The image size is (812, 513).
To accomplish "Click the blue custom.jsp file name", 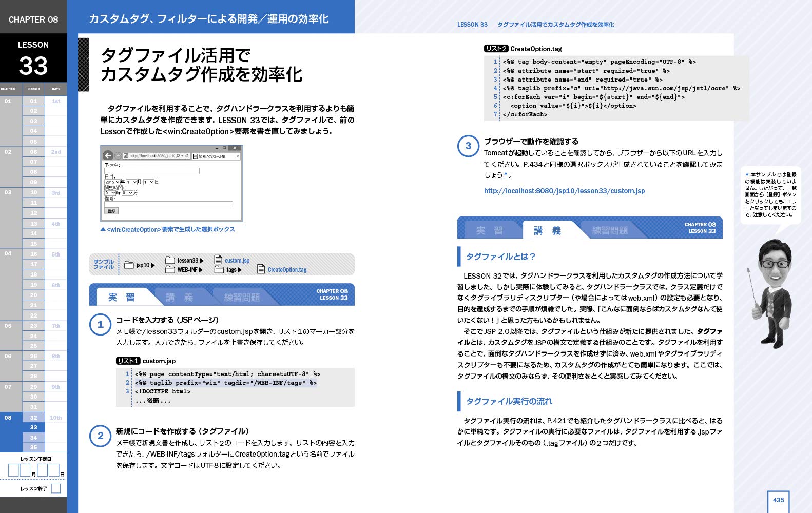I will pyautogui.click(x=237, y=261).
